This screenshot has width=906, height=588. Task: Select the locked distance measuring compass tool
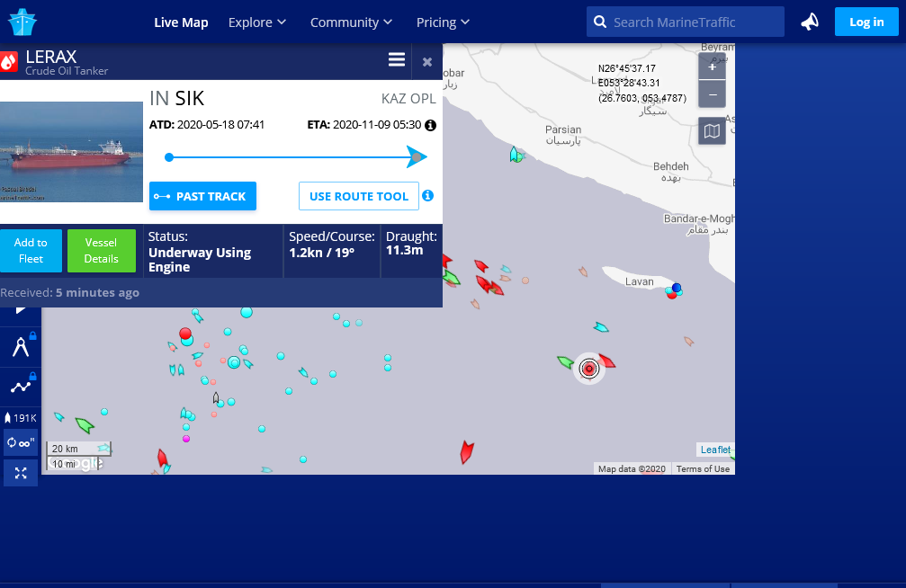point(21,346)
